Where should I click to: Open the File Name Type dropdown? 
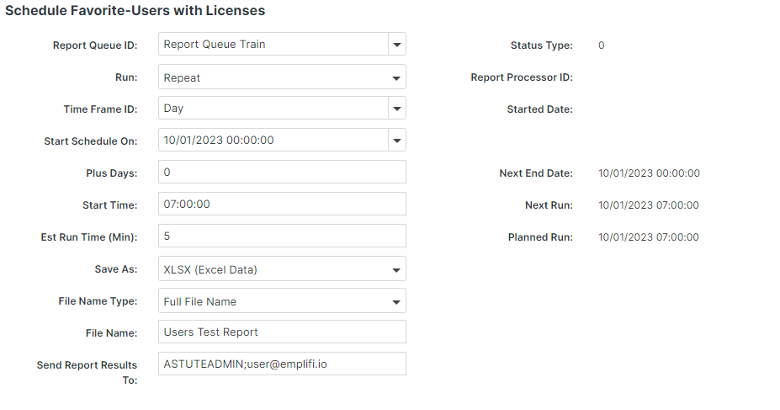tap(282, 301)
